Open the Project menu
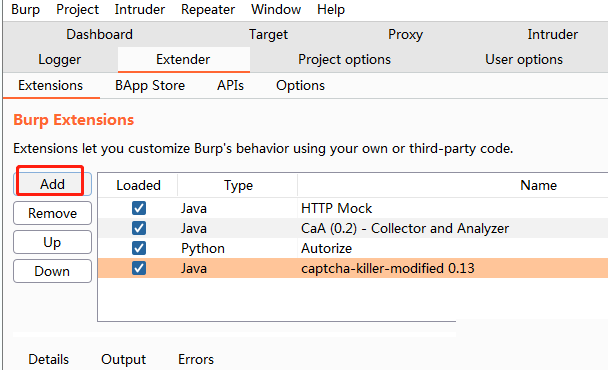608x370 pixels. (x=77, y=9)
